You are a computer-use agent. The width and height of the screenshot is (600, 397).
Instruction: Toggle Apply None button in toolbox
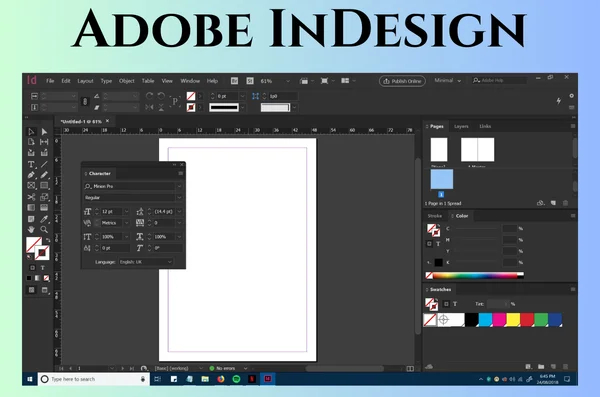point(47,278)
